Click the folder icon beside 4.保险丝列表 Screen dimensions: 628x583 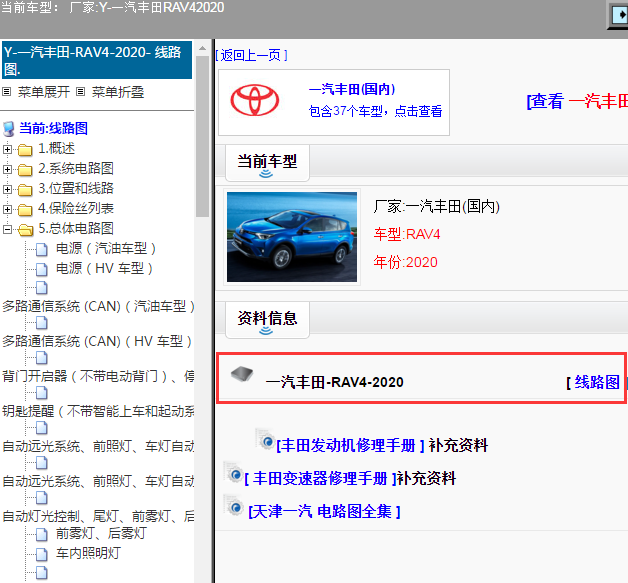coord(25,209)
